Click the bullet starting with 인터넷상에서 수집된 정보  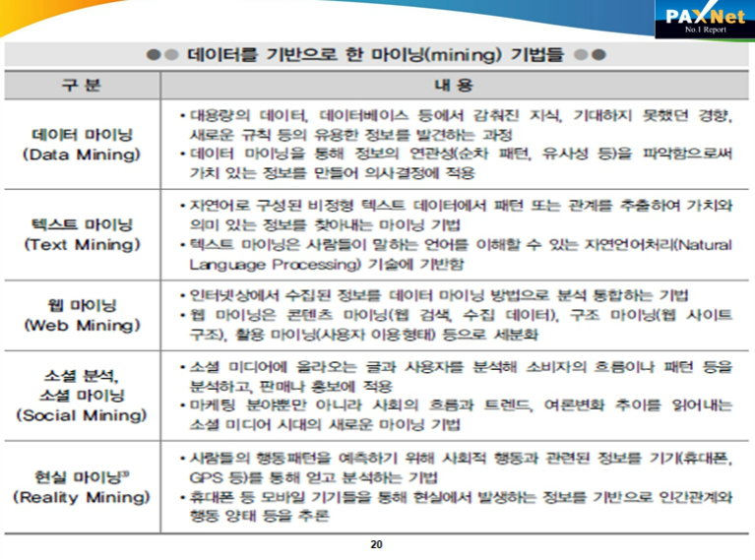tap(433, 295)
